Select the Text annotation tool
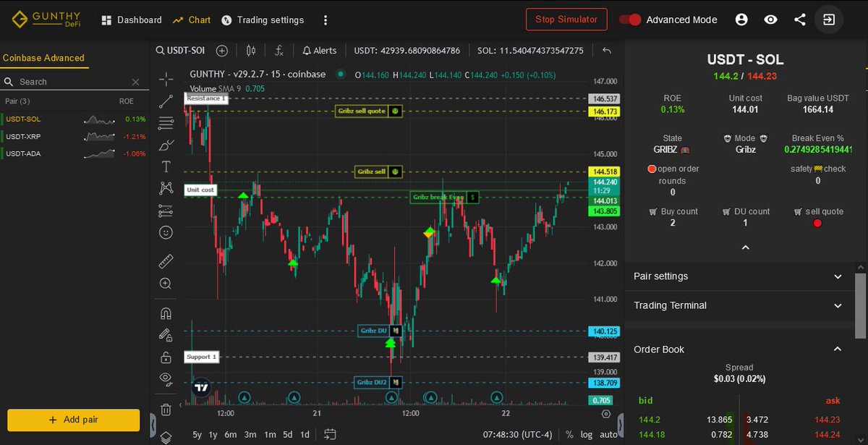This screenshot has height=445, width=868. pos(166,166)
